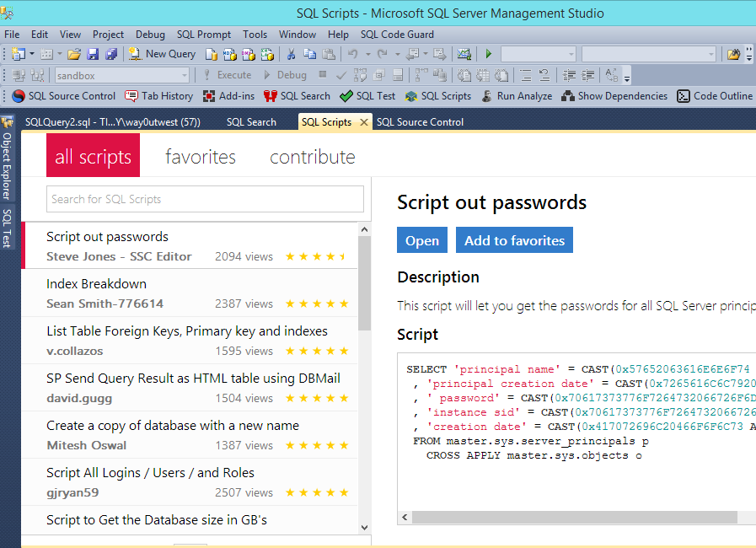This screenshot has width=756, height=548.
Task: Switch to the favorites tab
Action: (200, 157)
